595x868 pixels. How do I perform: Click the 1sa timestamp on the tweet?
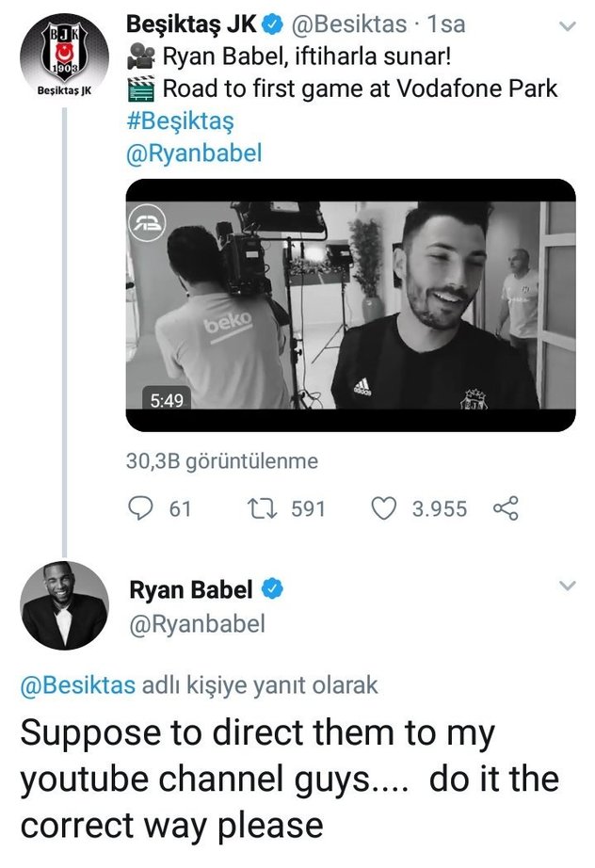coord(445,24)
